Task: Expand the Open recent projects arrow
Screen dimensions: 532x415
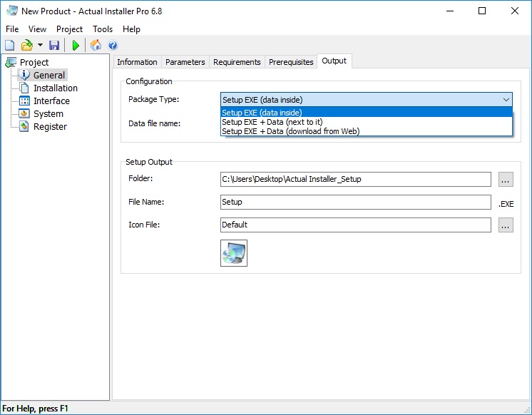Action: point(40,45)
